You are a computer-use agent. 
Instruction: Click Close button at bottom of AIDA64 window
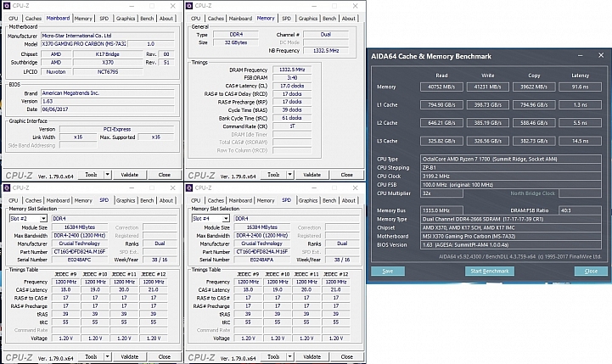pos(591,272)
